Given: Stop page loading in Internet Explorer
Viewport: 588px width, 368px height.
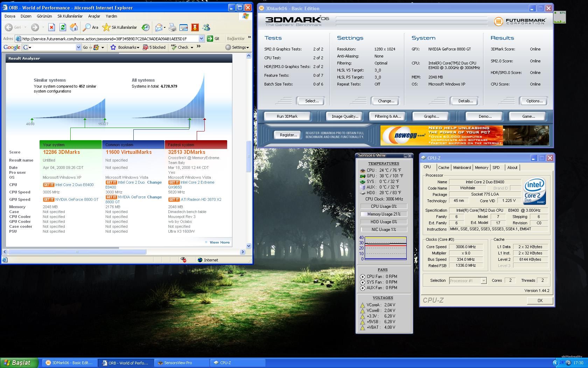Looking at the screenshot, I should (51, 27).
